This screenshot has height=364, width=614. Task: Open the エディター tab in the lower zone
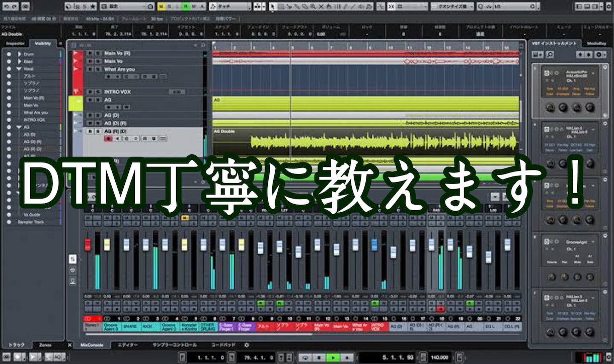[127, 345]
